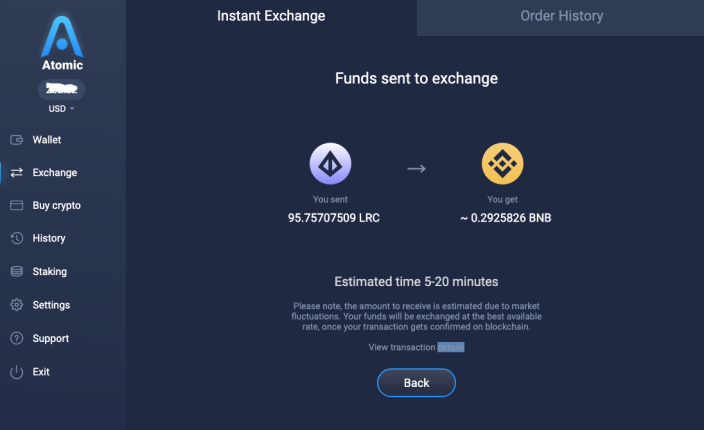Switch to the Order History tab
The height and width of the screenshot is (430, 704).
point(561,18)
